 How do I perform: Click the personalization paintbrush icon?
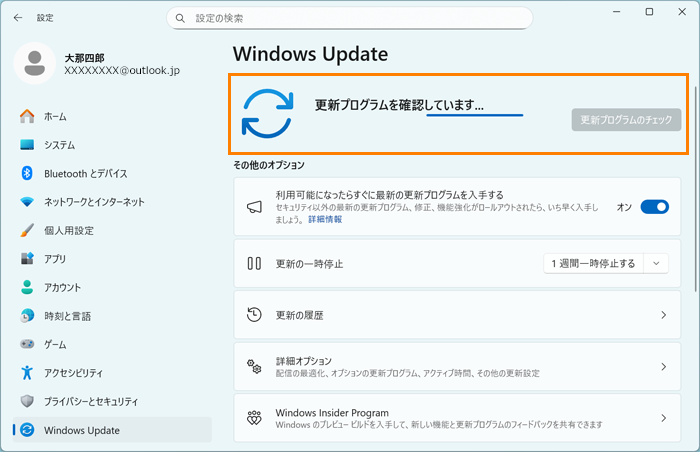[x=27, y=230]
